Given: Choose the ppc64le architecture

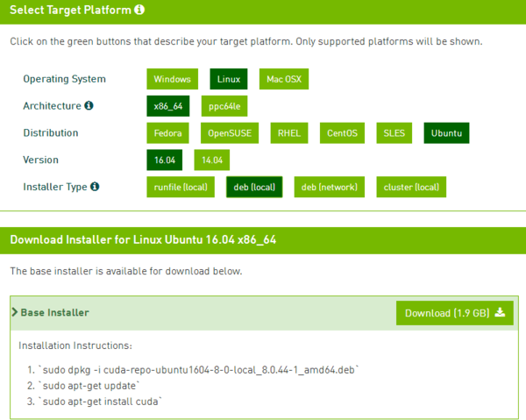Looking at the screenshot, I should (224, 106).
